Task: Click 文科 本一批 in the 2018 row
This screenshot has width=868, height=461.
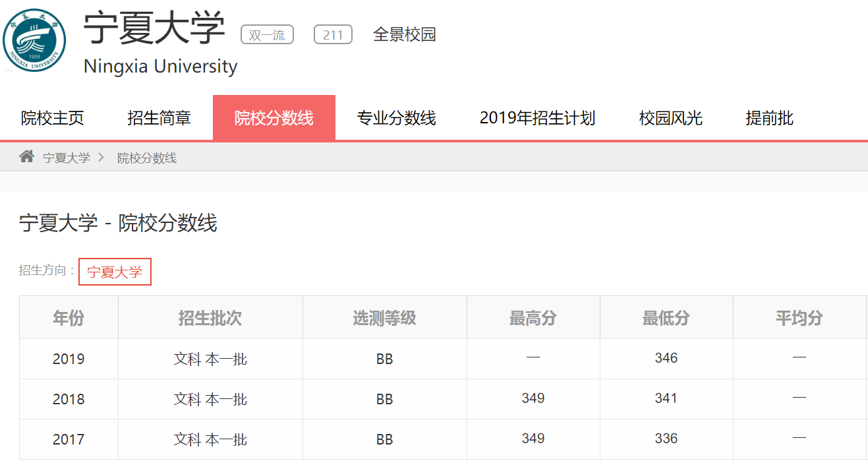Action: [x=210, y=399]
